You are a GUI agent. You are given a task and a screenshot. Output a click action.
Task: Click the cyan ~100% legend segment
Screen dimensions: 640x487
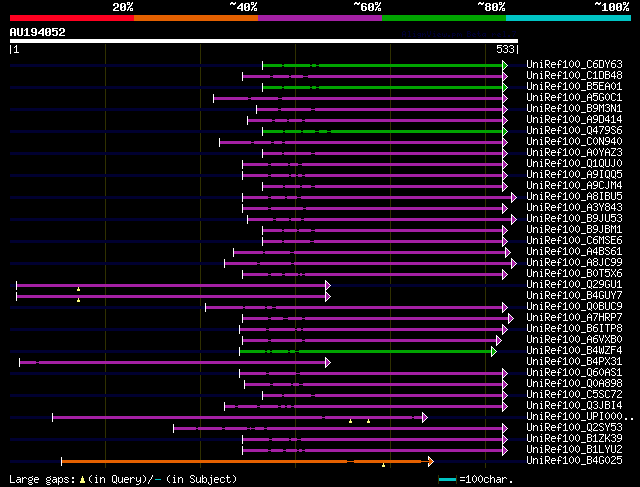pos(569,18)
